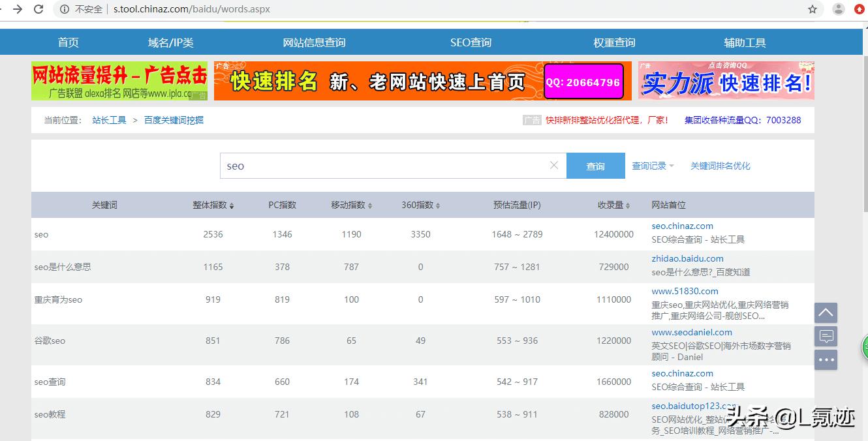Open the browser profile avatar menu

[x=839, y=10]
